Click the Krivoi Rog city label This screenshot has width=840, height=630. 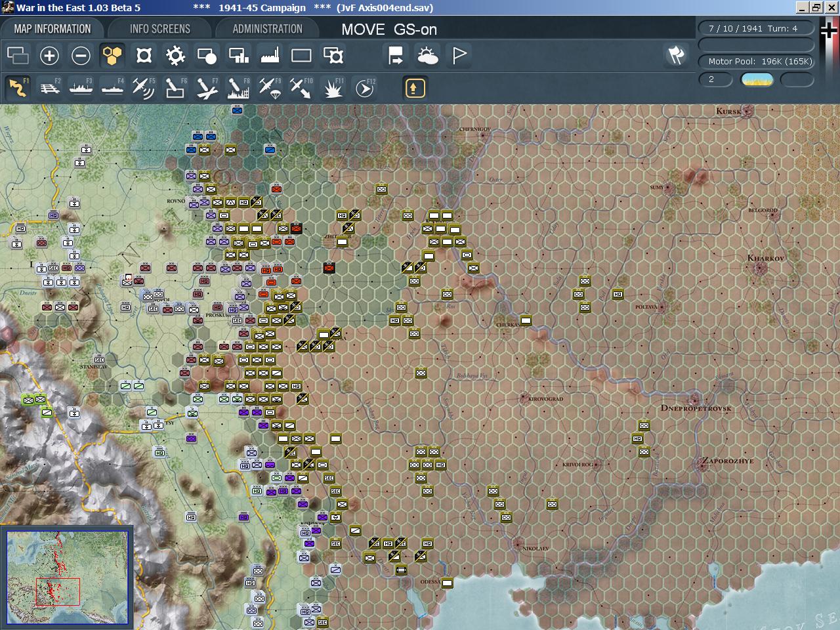pyautogui.click(x=577, y=465)
